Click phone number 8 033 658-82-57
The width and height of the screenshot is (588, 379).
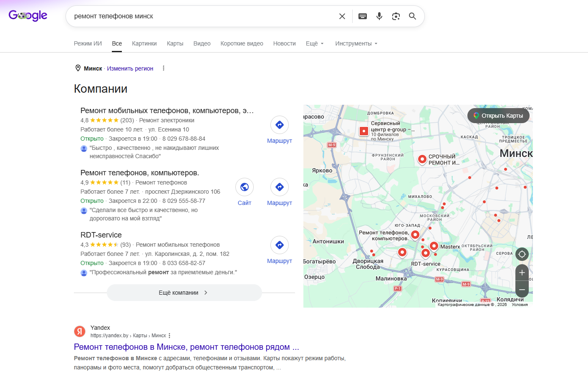click(184, 263)
